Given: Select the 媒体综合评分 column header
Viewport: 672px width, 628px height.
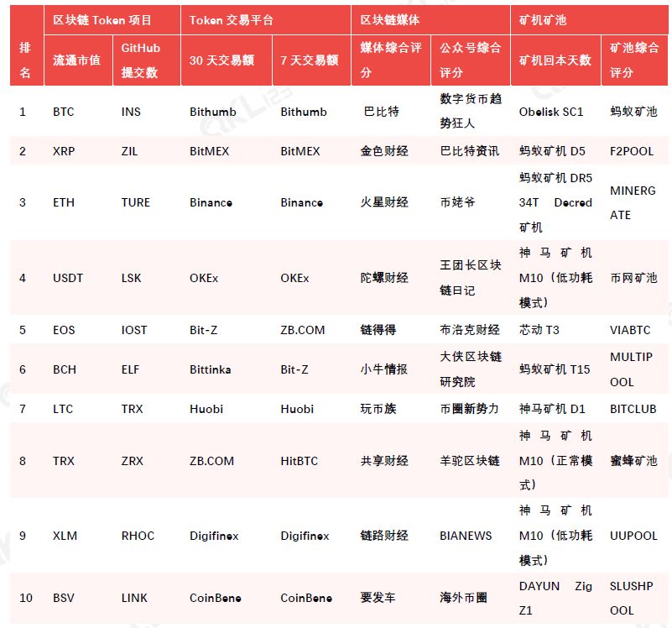Looking at the screenshot, I should (x=391, y=60).
